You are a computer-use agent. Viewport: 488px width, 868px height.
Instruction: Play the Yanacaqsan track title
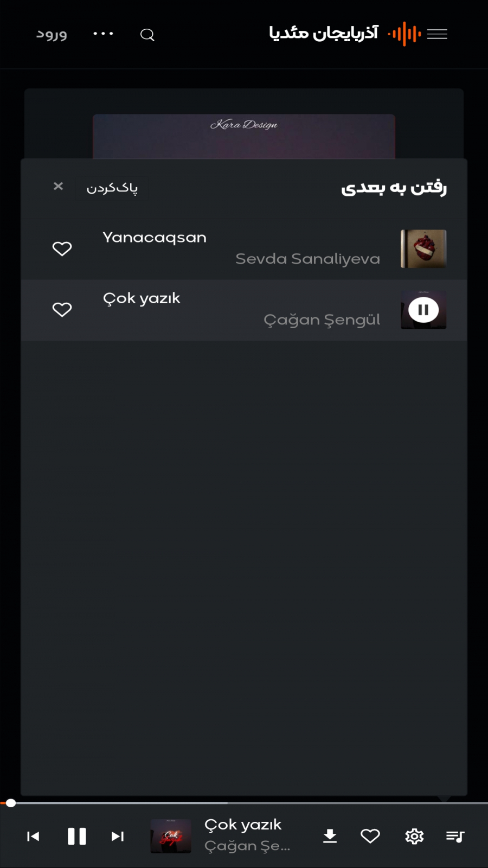point(155,238)
